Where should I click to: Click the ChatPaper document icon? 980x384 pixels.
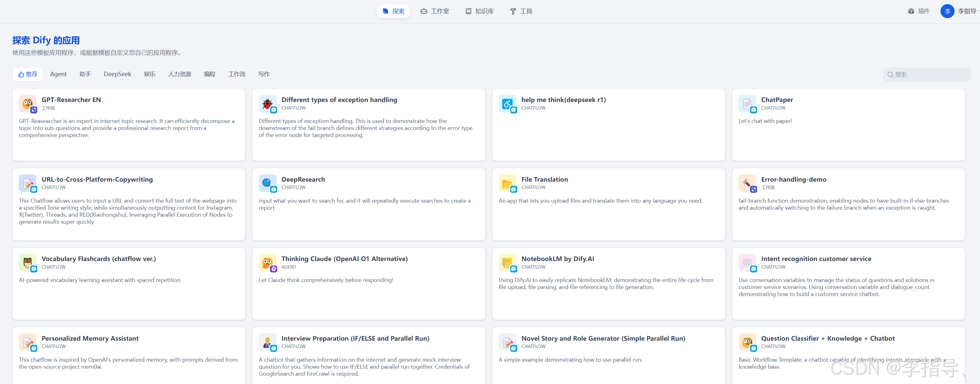747,104
